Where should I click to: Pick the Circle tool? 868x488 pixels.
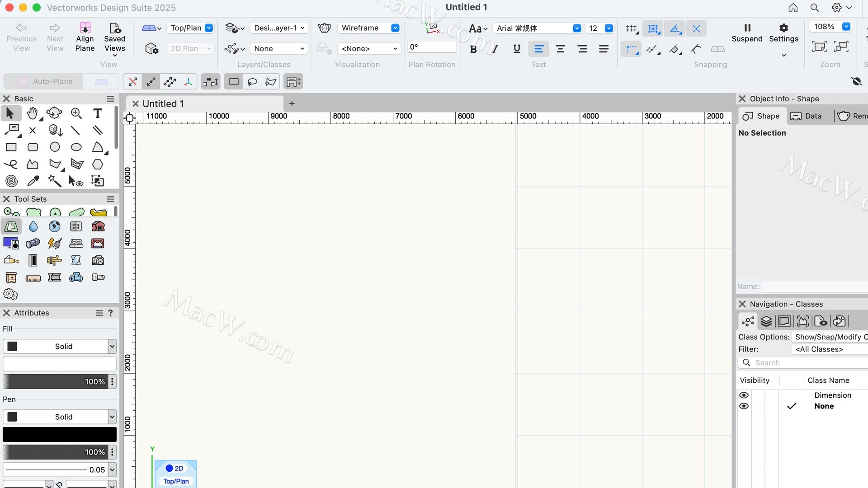pos(55,147)
